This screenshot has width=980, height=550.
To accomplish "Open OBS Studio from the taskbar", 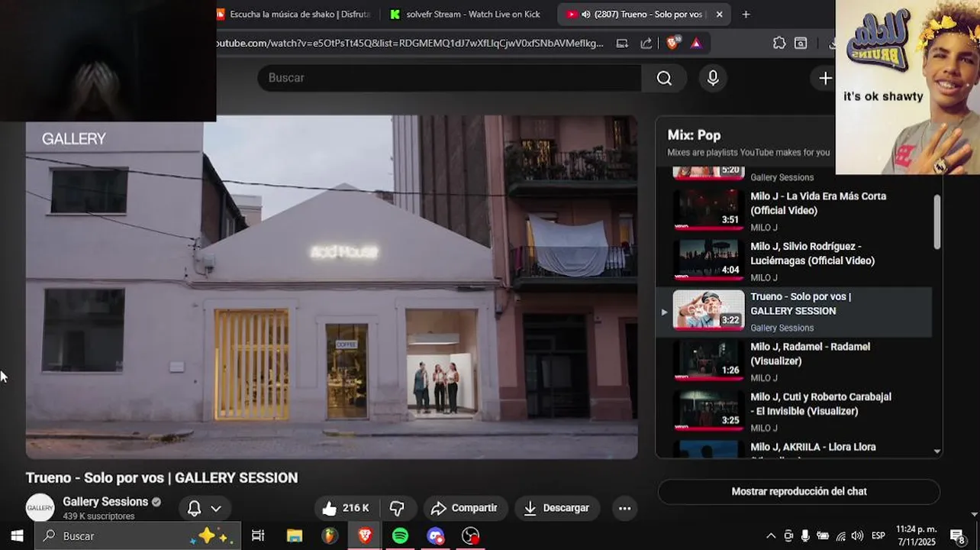I will tap(471, 535).
